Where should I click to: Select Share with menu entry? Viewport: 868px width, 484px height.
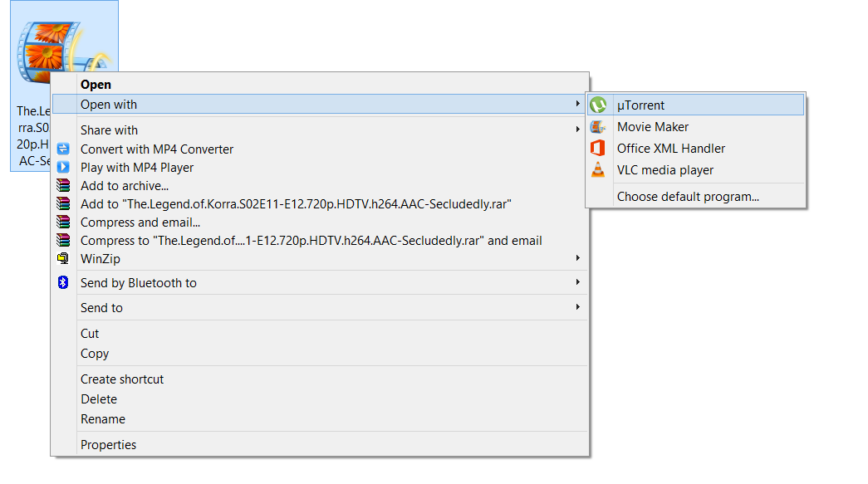[320, 130]
